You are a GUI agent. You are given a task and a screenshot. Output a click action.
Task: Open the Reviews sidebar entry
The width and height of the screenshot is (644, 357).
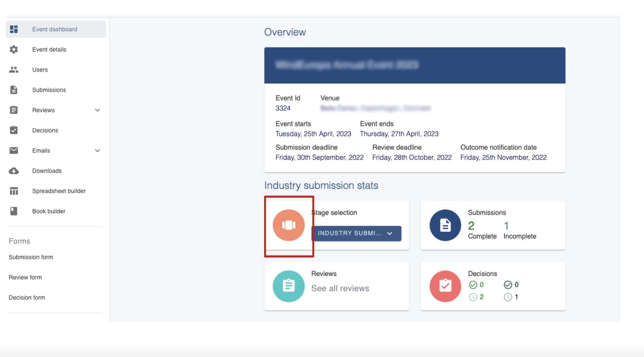pos(56,110)
